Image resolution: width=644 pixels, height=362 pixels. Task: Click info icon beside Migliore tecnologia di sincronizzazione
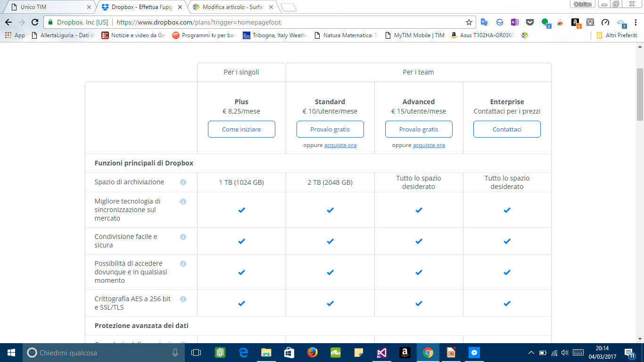183,201
